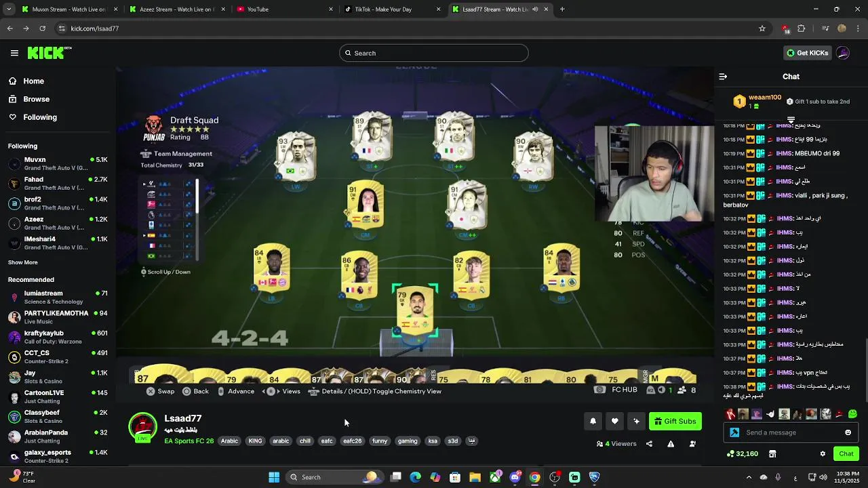Click the EA Sports FC 26 category link
This screenshot has height=488, width=868.
coord(189,441)
